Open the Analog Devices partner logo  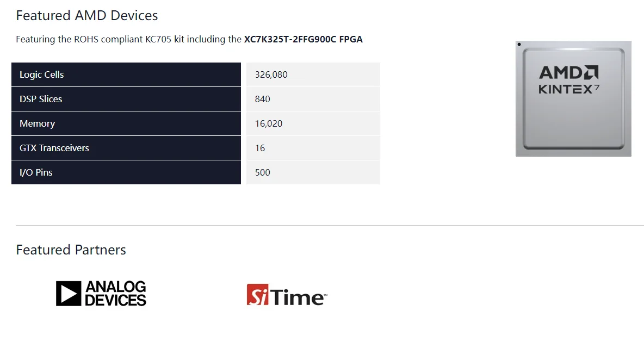(x=101, y=293)
